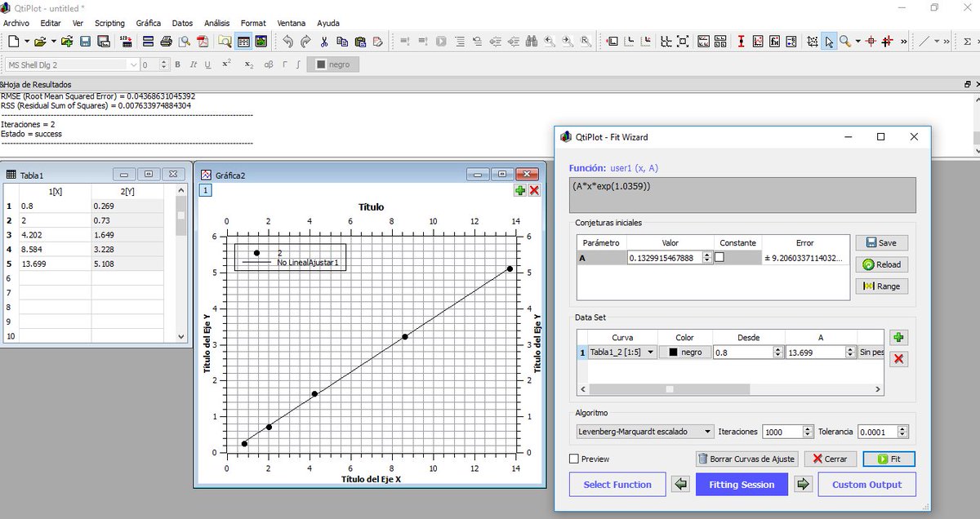The image size is (980, 519).
Task: Click the Select Function button
Action: (x=617, y=485)
